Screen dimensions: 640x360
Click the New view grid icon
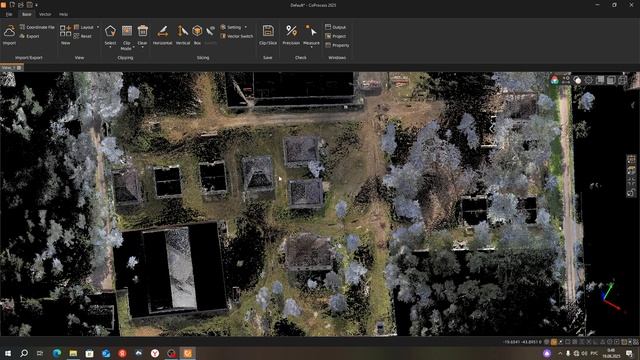pyautogui.click(x=65, y=31)
